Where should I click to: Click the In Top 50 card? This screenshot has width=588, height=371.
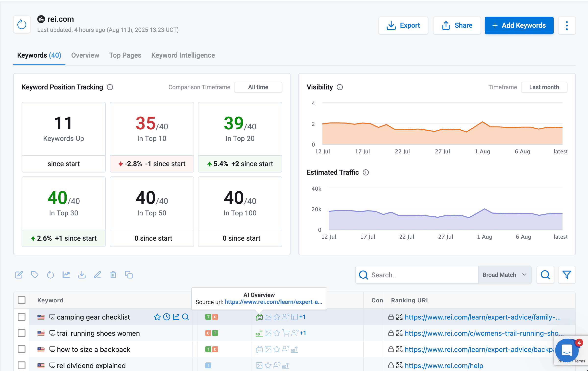tap(152, 212)
